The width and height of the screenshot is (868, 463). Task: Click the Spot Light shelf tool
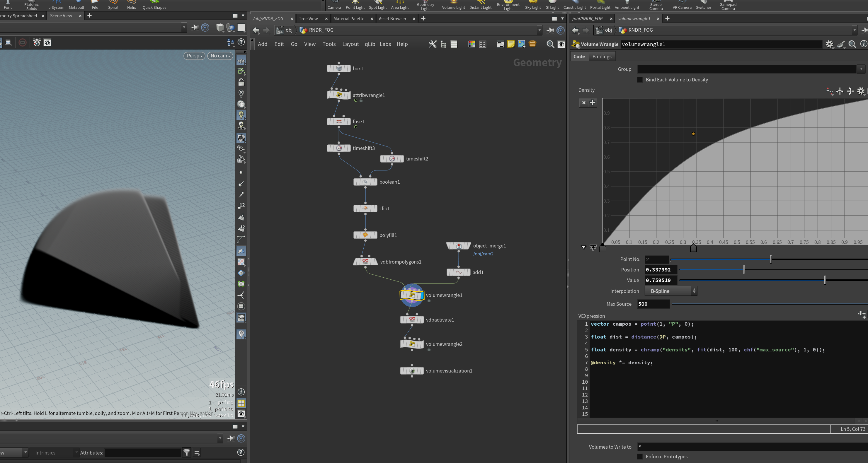click(x=377, y=5)
